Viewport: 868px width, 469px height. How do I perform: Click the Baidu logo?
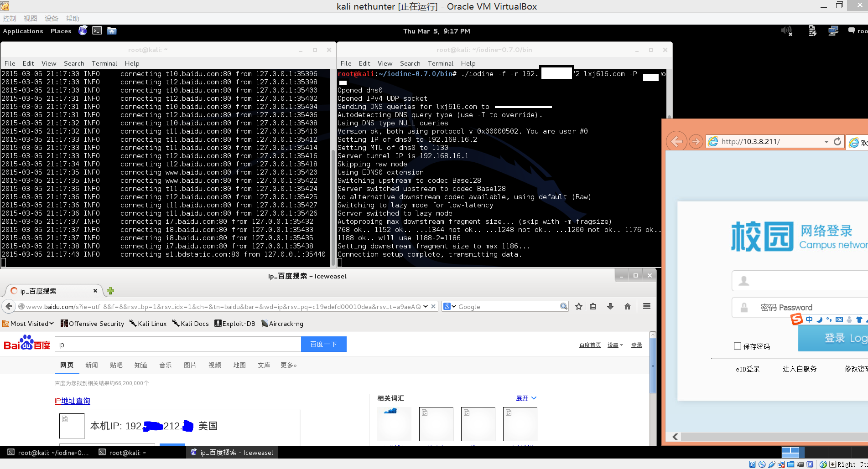pos(27,343)
